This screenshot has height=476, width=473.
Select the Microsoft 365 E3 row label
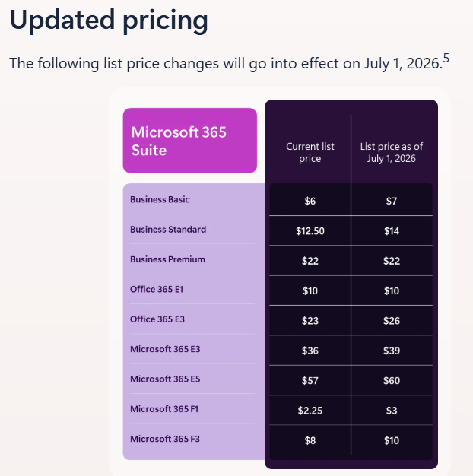[x=165, y=349]
